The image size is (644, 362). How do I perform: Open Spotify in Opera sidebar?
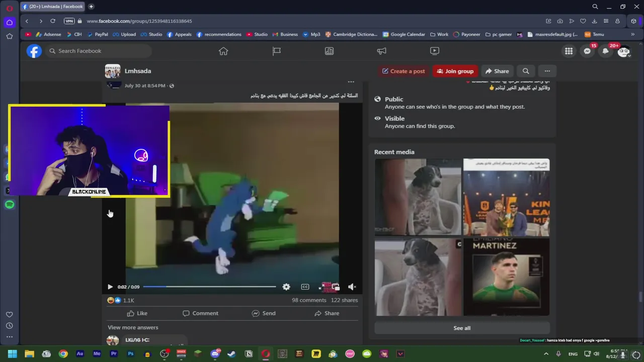tap(9, 205)
